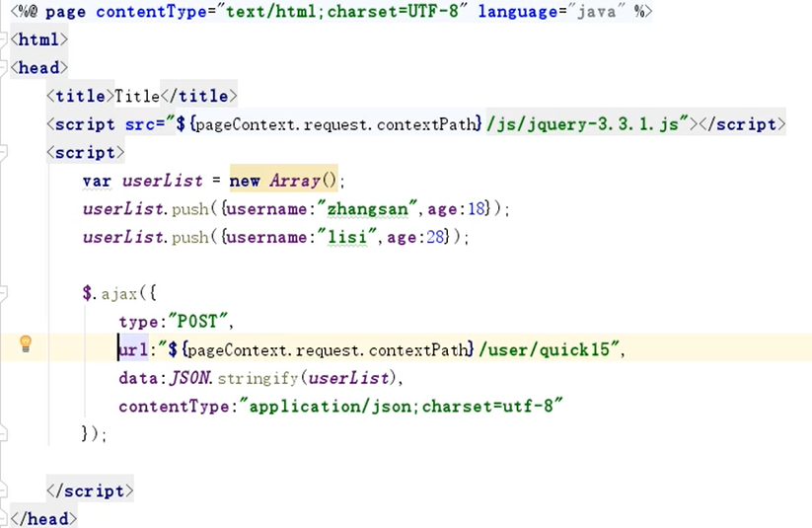
Task: Click the language attribute in the page directive
Action: (517, 12)
